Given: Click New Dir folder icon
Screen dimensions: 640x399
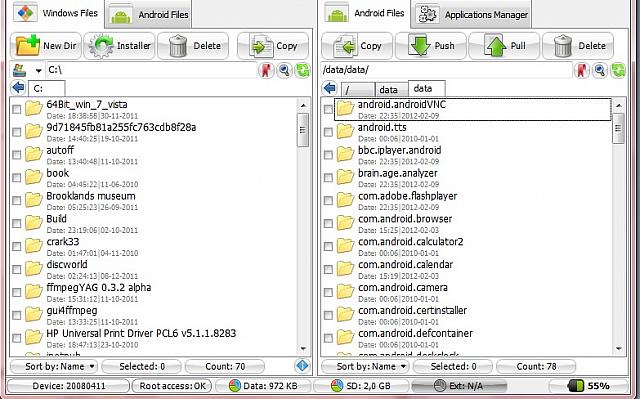Looking at the screenshot, I should click(x=27, y=45).
